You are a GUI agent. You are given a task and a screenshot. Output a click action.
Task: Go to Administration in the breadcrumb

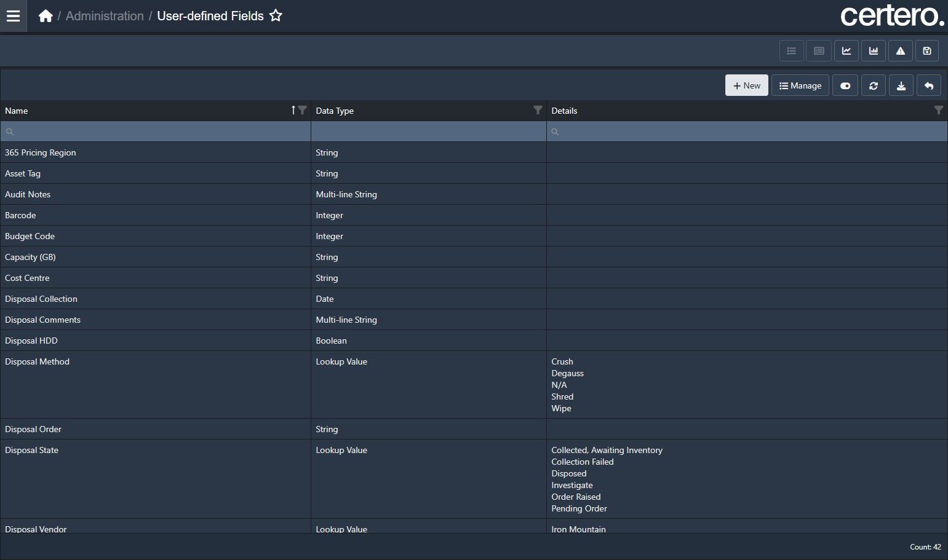[105, 16]
